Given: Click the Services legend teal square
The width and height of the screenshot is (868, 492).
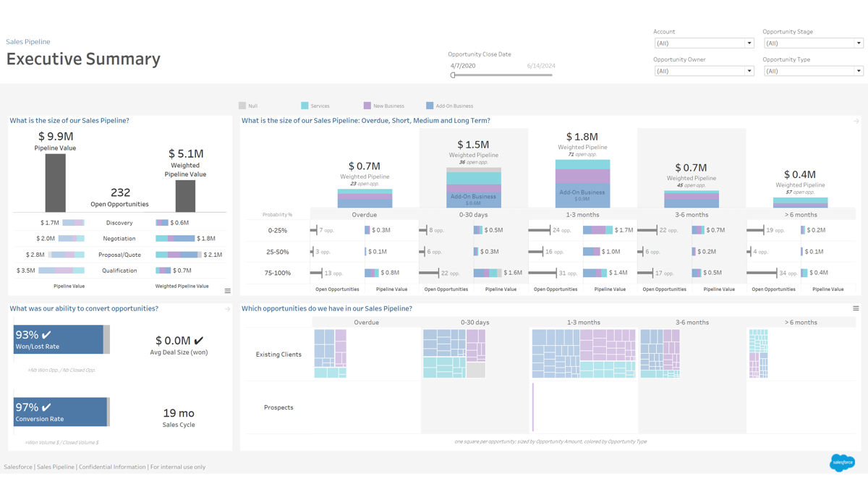Looking at the screenshot, I should pos(305,106).
